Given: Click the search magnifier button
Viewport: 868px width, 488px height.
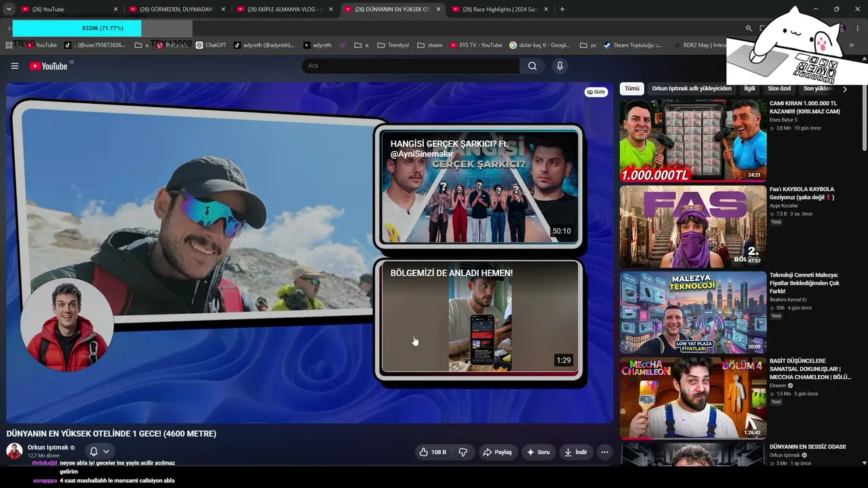Looking at the screenshot, I should click(532, 66).
